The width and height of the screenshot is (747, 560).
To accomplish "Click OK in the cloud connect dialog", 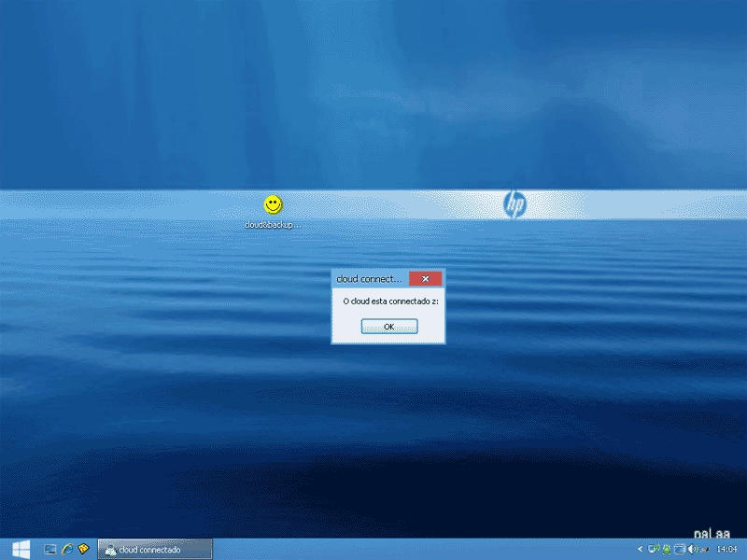I will point(389,327).
